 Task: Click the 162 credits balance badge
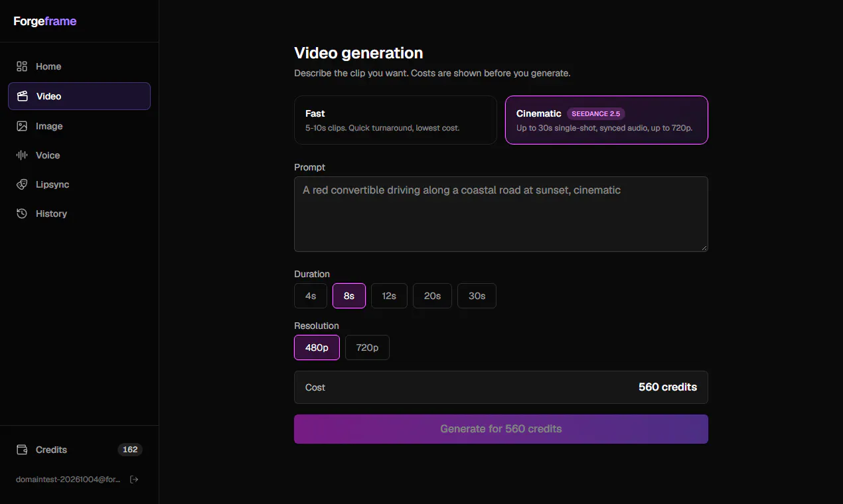coord(130,450)
